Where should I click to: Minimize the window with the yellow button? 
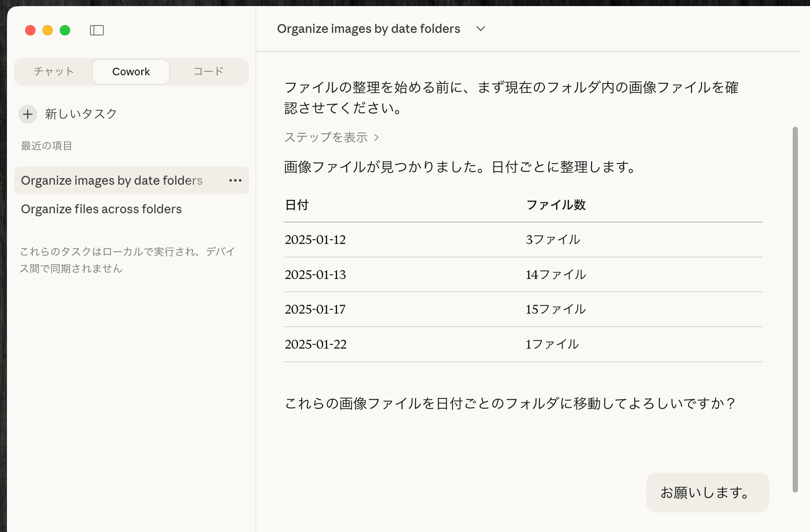click(x=48, y=30)
